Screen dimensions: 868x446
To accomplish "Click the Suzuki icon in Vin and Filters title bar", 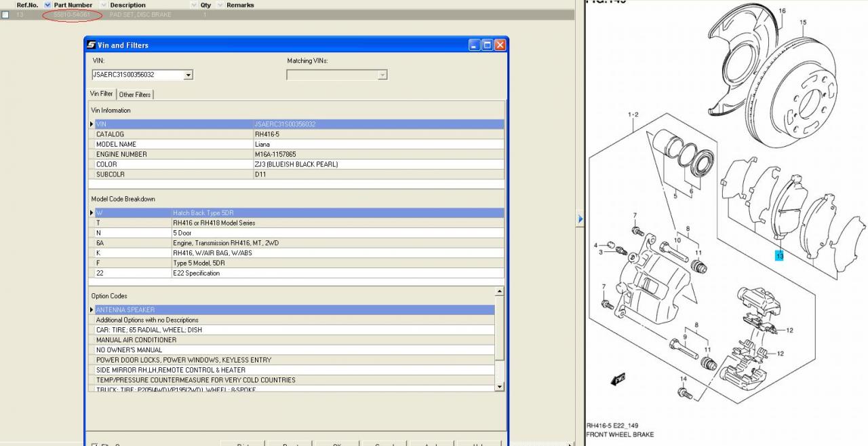I will click(x=91, y=45).
